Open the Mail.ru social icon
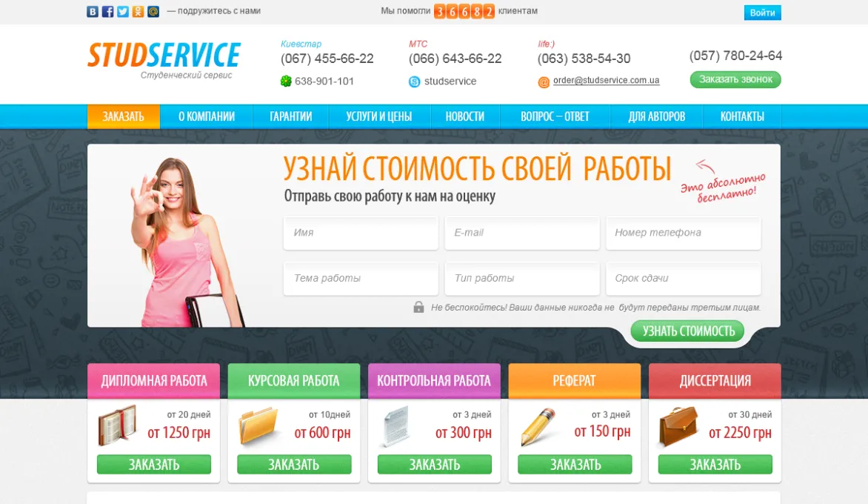 (x=153, y=11)
